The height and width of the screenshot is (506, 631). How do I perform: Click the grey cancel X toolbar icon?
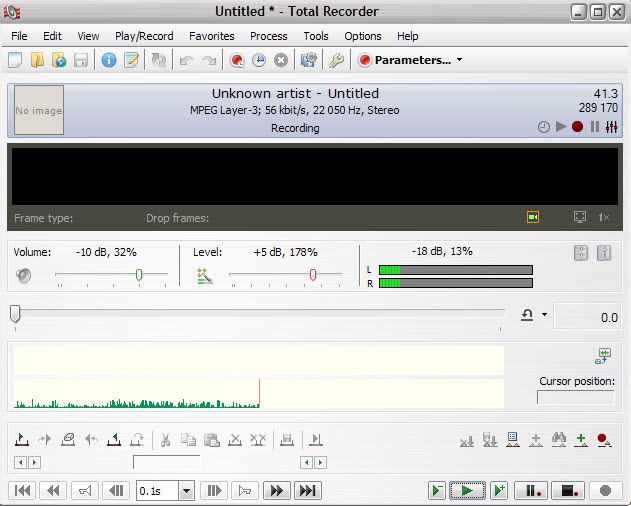coord(281,60)
